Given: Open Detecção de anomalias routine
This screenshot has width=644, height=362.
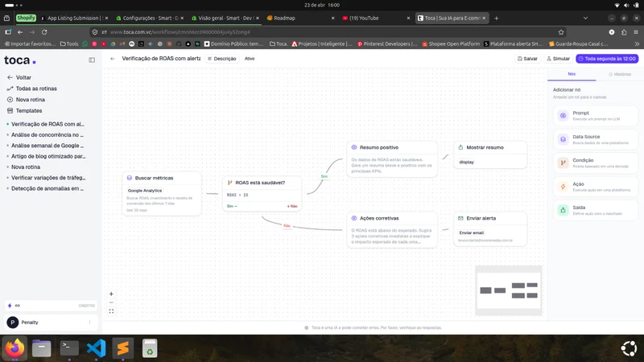Looking at the screenshot, I should [47, 188].
